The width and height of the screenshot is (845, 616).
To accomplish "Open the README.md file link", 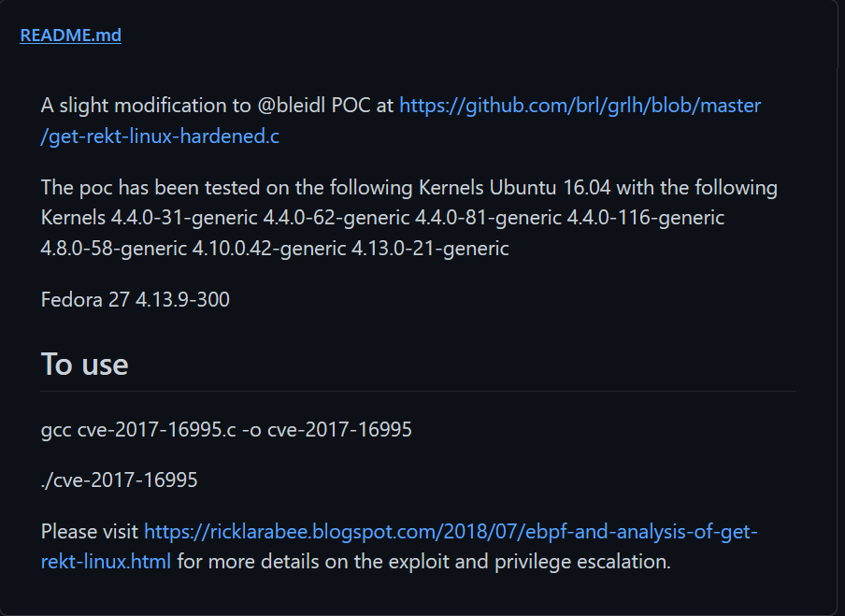I will tap(71, 35).
